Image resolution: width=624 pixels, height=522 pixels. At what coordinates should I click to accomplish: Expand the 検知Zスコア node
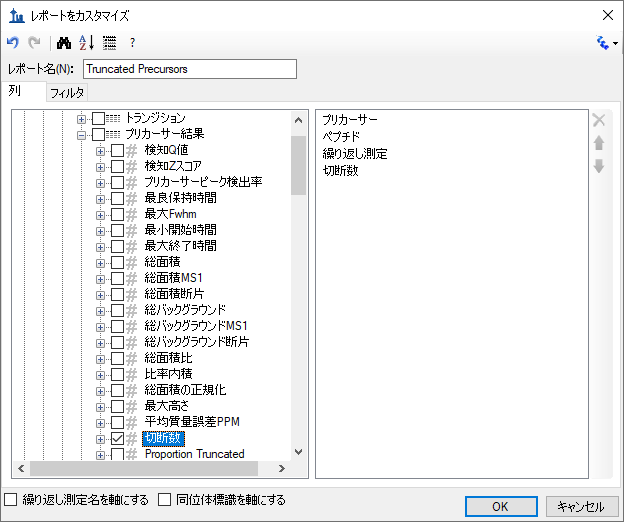(x=100, y=167)
